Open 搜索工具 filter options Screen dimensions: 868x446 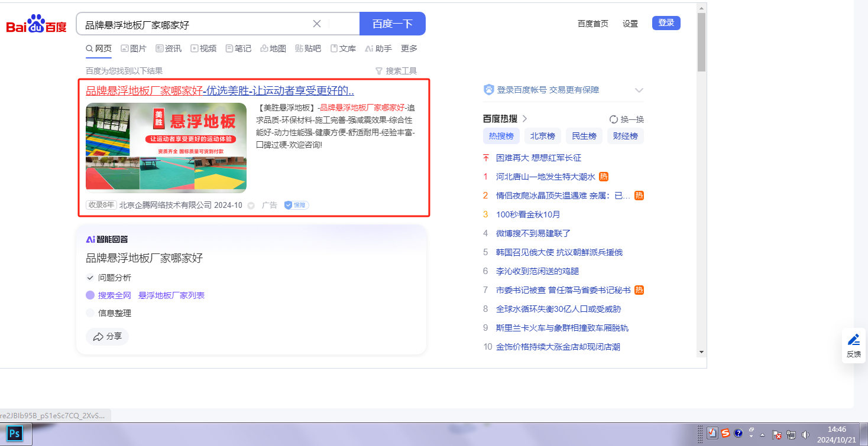[397, 71]
